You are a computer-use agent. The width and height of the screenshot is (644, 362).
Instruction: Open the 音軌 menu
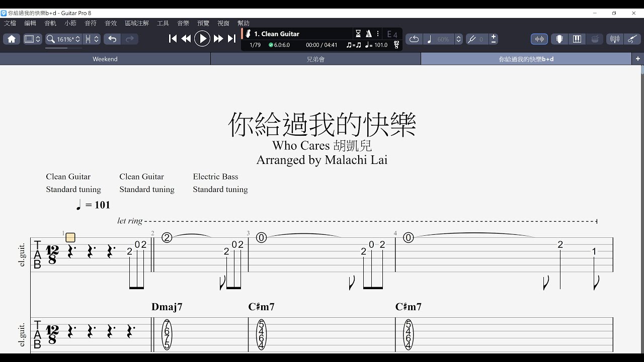pos(50,23)
